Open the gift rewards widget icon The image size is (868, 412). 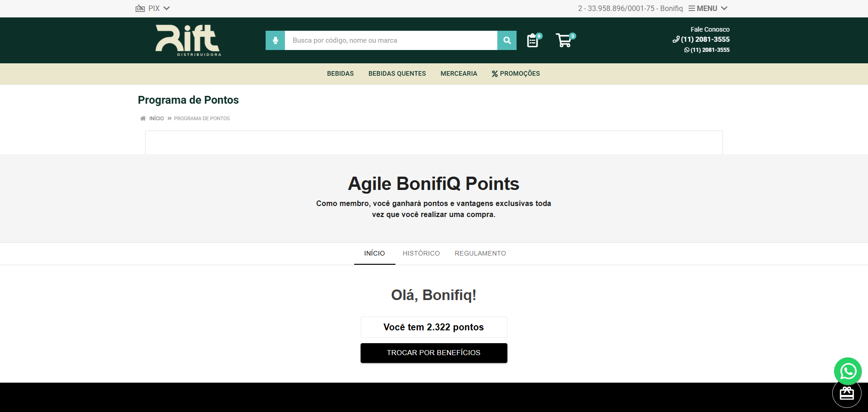tap(846, 394)
